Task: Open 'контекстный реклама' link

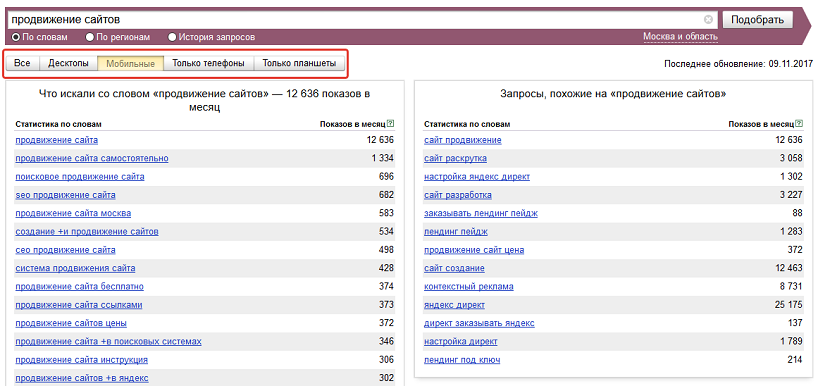Action: (469, 286)
